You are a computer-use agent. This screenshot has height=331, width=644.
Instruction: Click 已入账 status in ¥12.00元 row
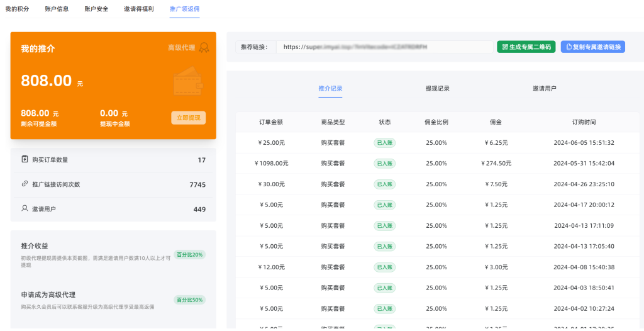click(x=384, y=267)
